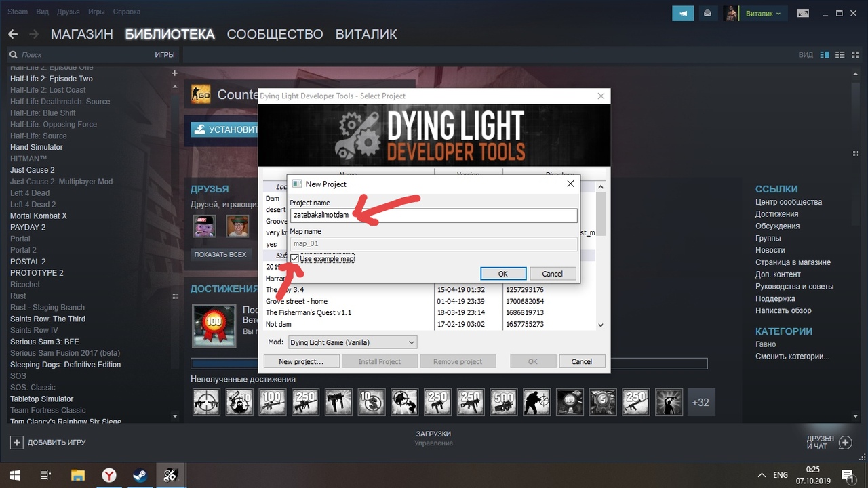This screenshot has height=488, width=868.
Task: Click the project list scroll-down arrow
Action: click(x=600, y=325)
